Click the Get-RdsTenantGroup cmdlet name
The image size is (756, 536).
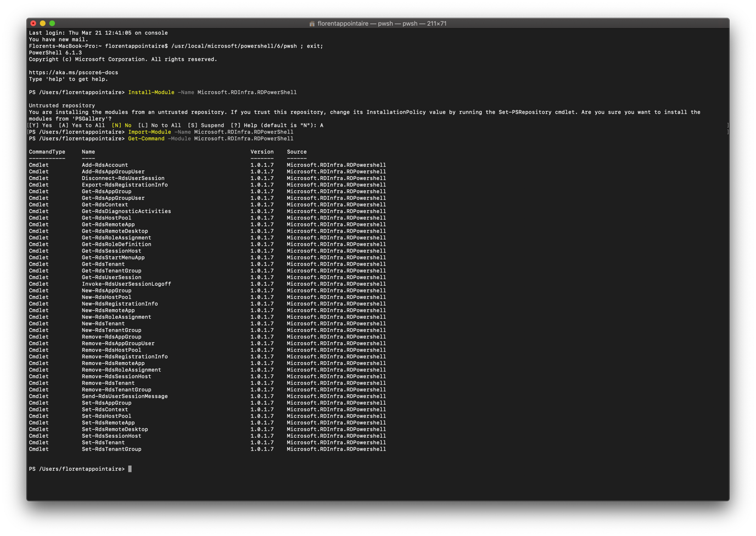tap(111, 270)
